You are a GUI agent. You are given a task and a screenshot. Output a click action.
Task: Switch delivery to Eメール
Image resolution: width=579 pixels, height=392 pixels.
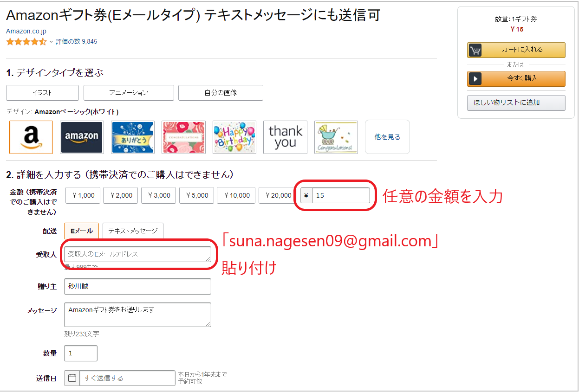[82, 231]
